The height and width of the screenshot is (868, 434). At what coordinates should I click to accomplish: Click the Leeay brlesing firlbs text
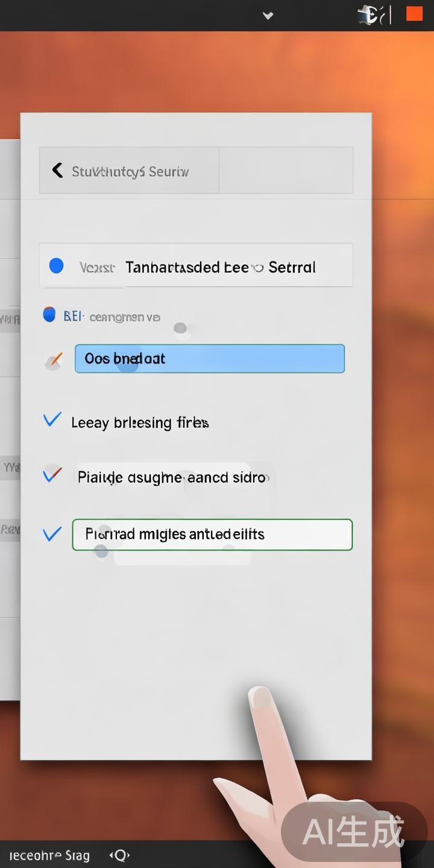point(140,423)
